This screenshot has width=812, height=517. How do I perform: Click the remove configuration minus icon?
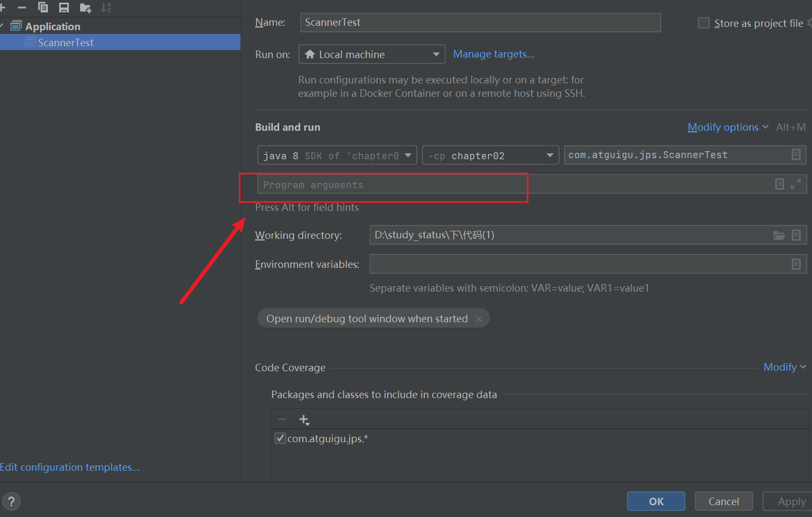(x=22, y=8)
